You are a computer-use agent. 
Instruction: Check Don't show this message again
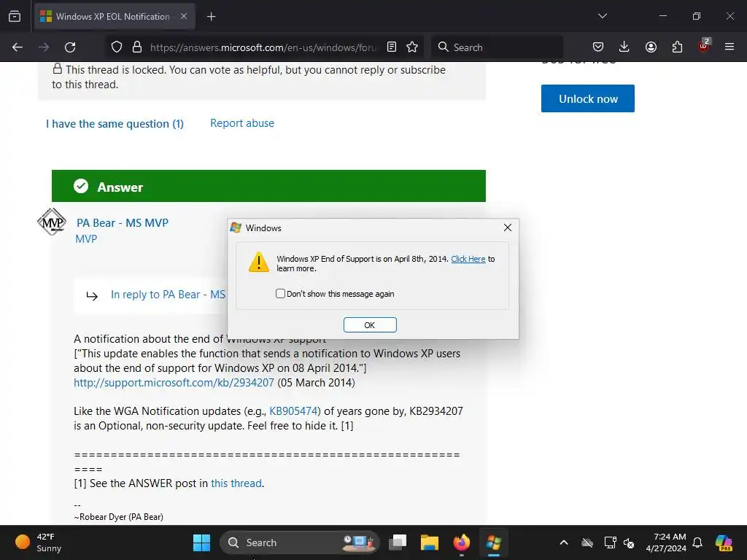[281, 294]
